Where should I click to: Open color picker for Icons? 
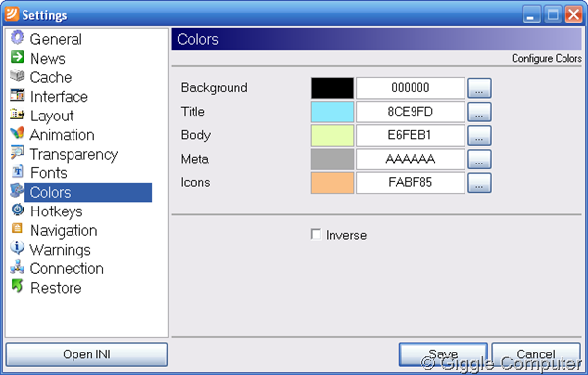point(479,183)
